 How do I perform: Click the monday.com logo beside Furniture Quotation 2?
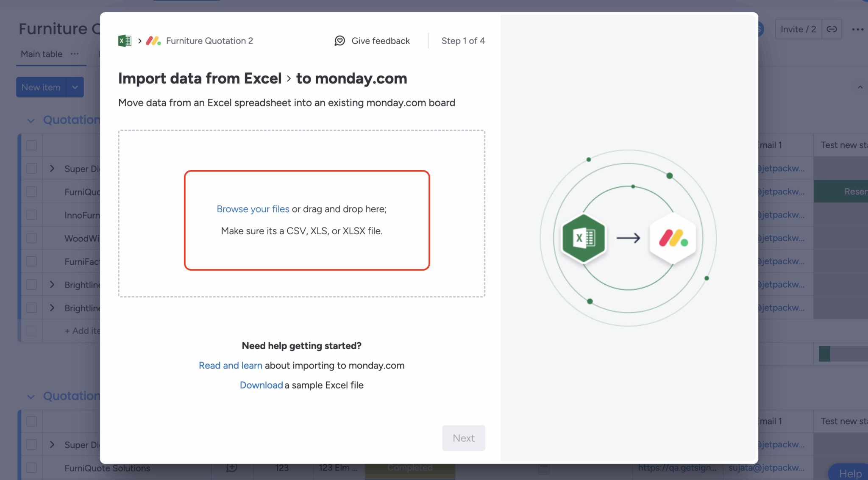click(153, 41)
